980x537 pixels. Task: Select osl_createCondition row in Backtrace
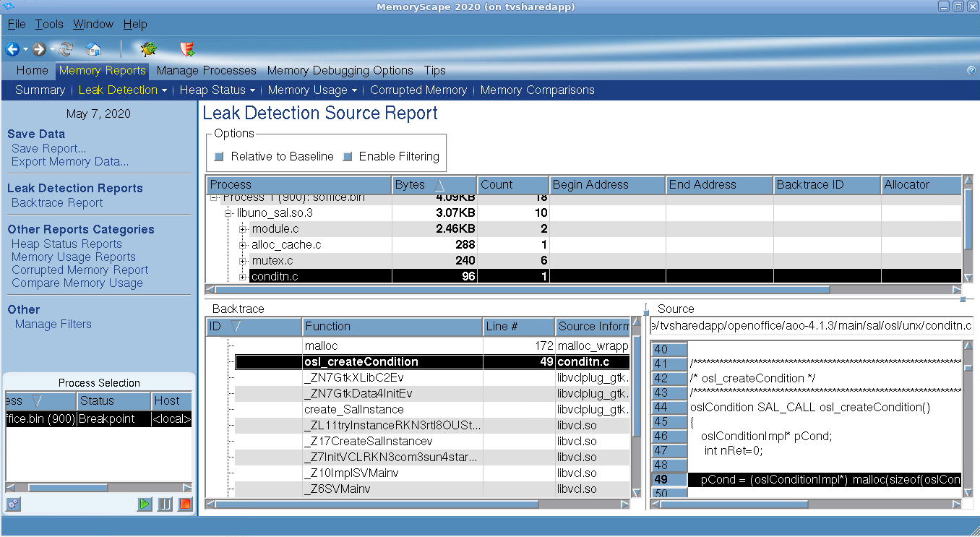click(x=432, y=362)
